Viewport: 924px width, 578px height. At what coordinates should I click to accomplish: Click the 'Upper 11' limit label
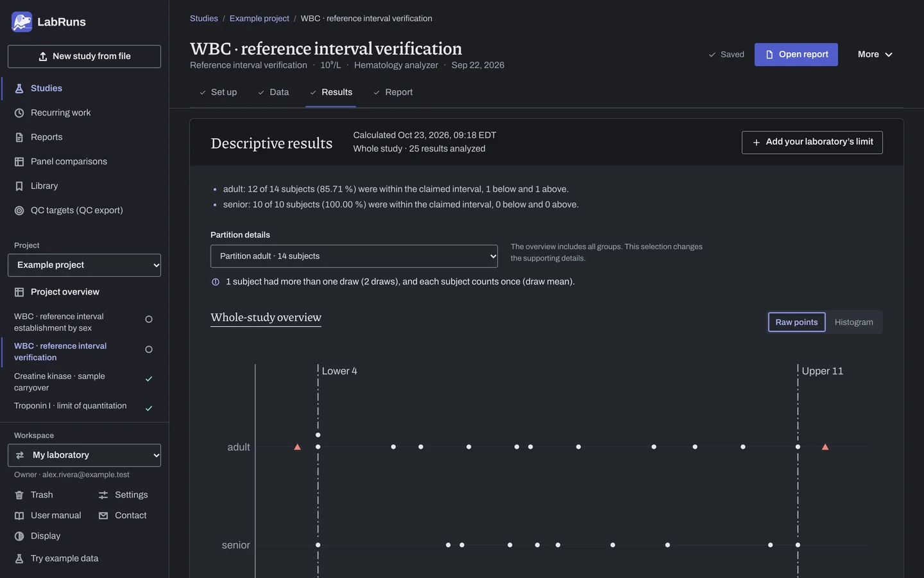click(x=823, y=371)
